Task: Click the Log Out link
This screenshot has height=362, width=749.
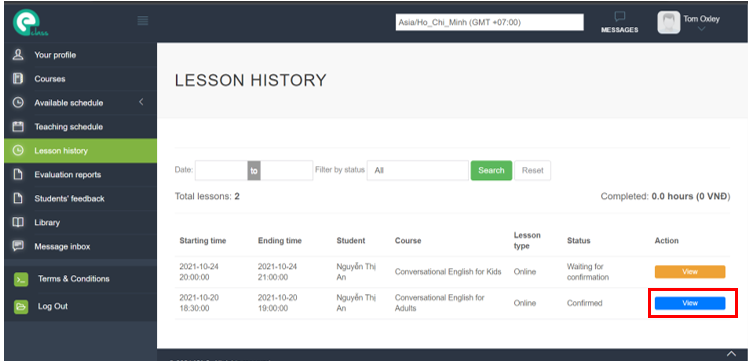Action: click(x=53, y=306)
